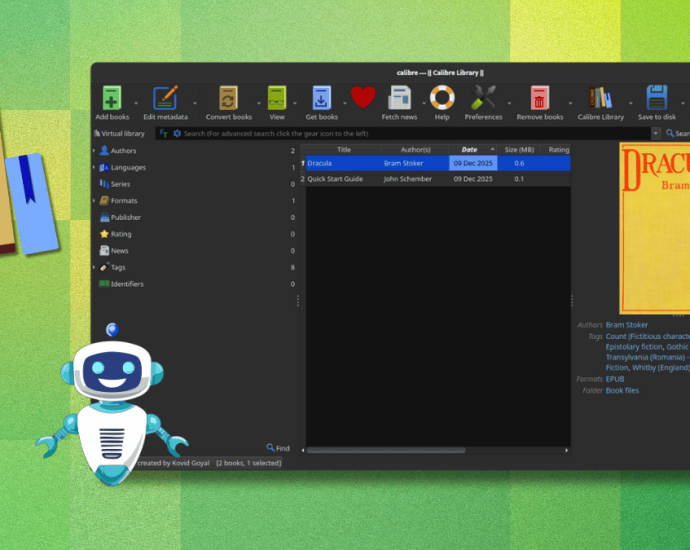Open Fetch news from the toolbar

[x=399, y=98]
